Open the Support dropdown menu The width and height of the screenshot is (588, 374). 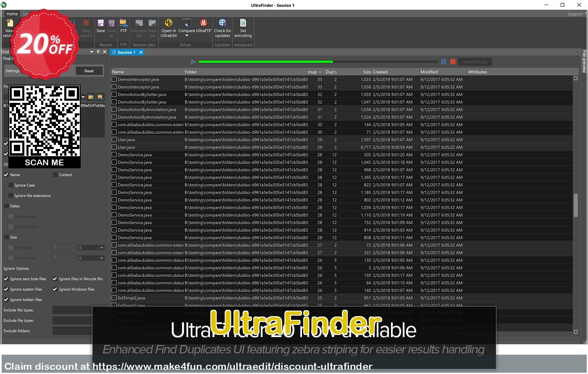(x=577, y=14)
